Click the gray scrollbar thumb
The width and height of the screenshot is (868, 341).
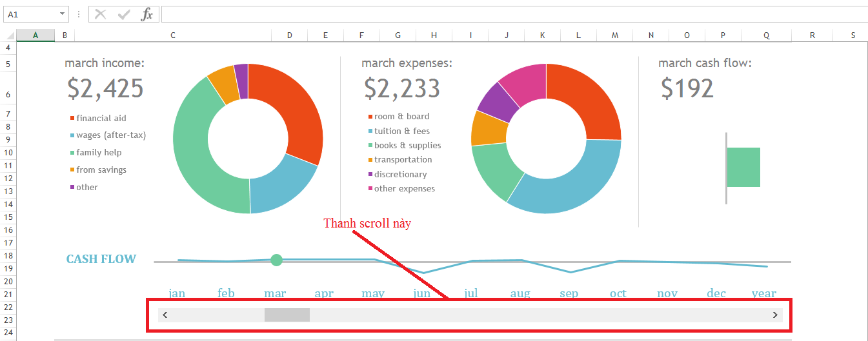287,315
